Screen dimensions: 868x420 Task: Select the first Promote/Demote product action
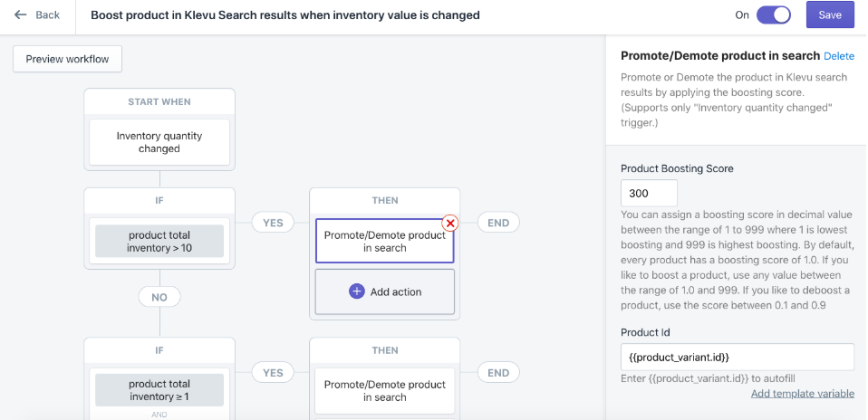point(385,242)
